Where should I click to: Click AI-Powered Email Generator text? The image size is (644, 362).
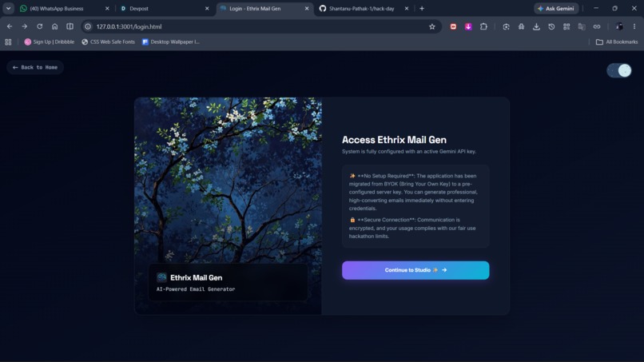point(196,289)
